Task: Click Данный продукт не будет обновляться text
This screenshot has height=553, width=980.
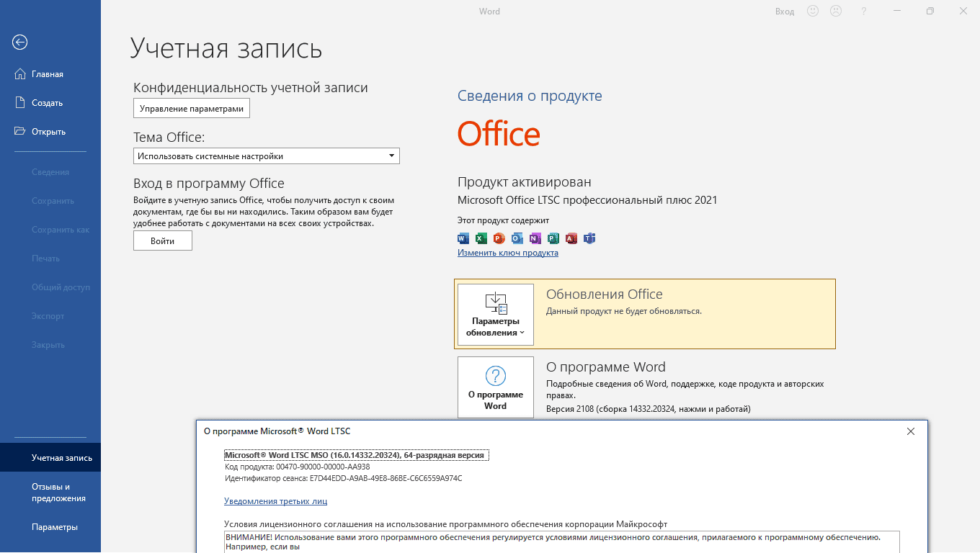Action: (624, 311)
